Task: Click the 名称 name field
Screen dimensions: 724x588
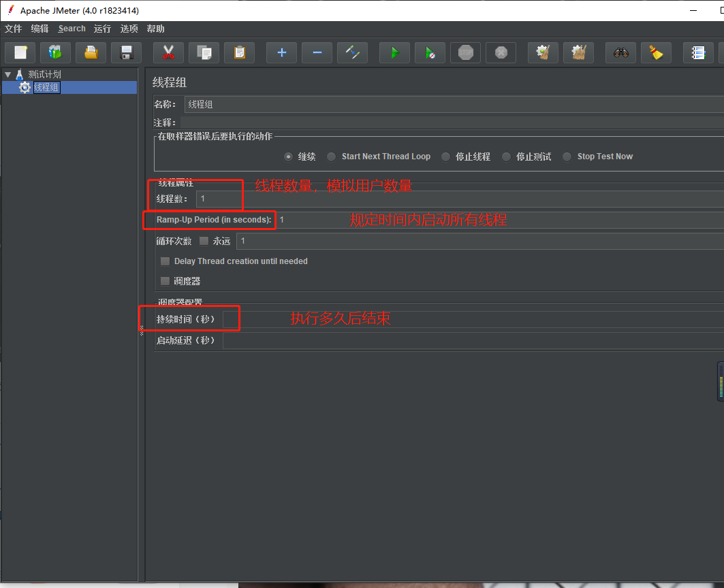Action: pyautogui.click(x=454, y=104)
